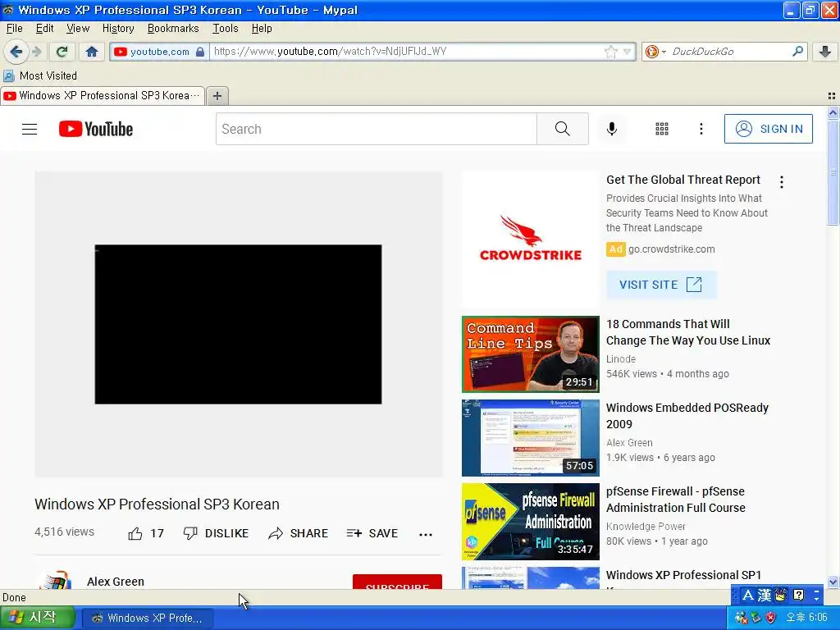Click the vertical scrollbar thumb
The image size is (840, 630).
pos(833,172)
